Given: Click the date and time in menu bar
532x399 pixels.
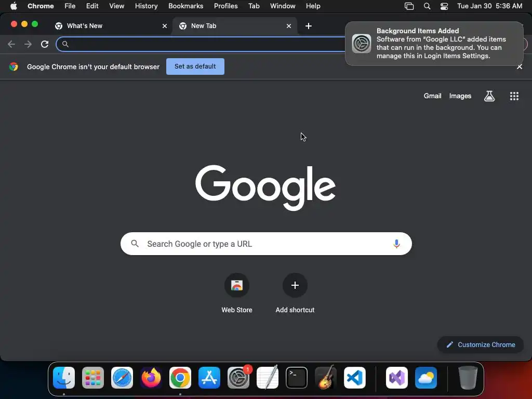Looking at the screenshot, I should 489,6.
